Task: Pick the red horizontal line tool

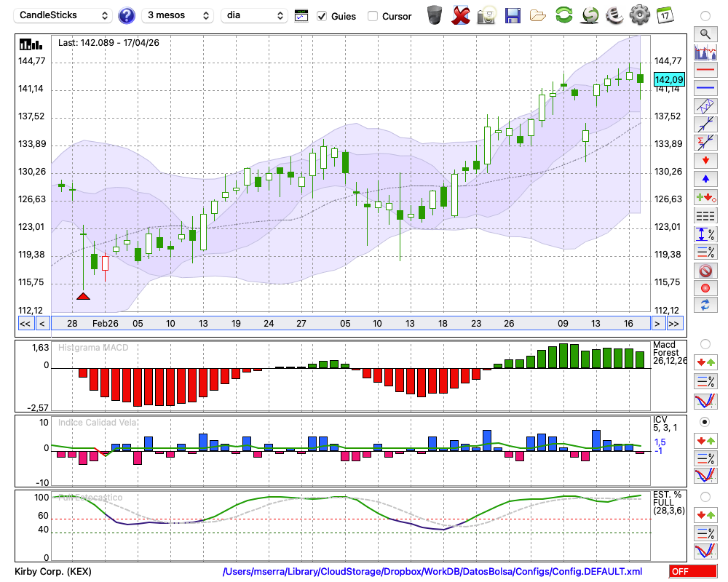Action: pyautogui.click(x=705, y=70)
